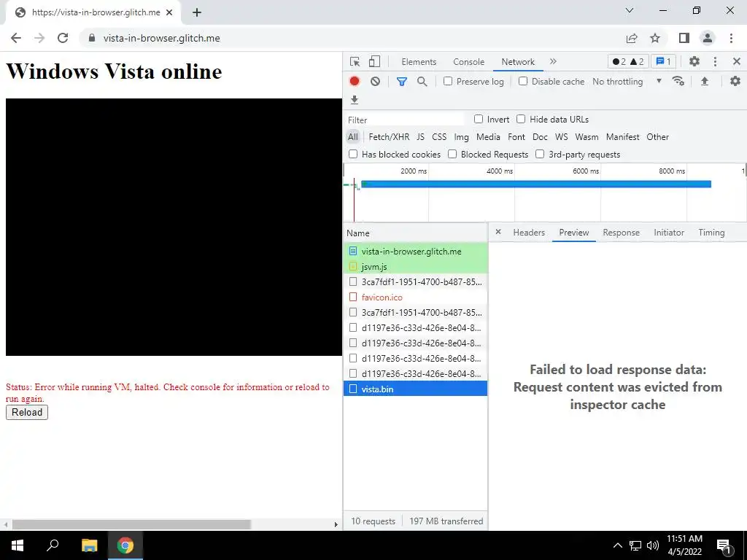Activate the inspect element picker icon
Screen dimensions: 747x560
(355, 62)
